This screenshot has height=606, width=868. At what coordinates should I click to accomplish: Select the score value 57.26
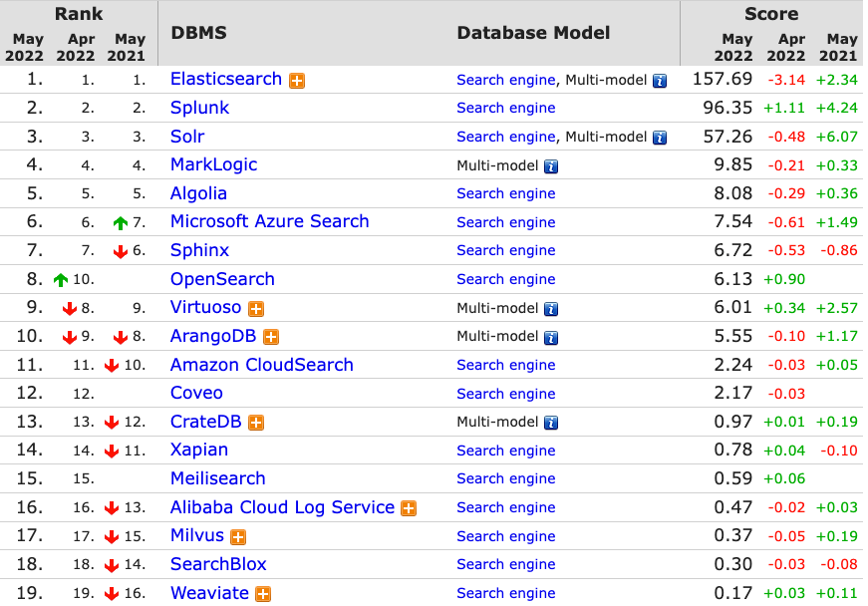tap(727, 137)
